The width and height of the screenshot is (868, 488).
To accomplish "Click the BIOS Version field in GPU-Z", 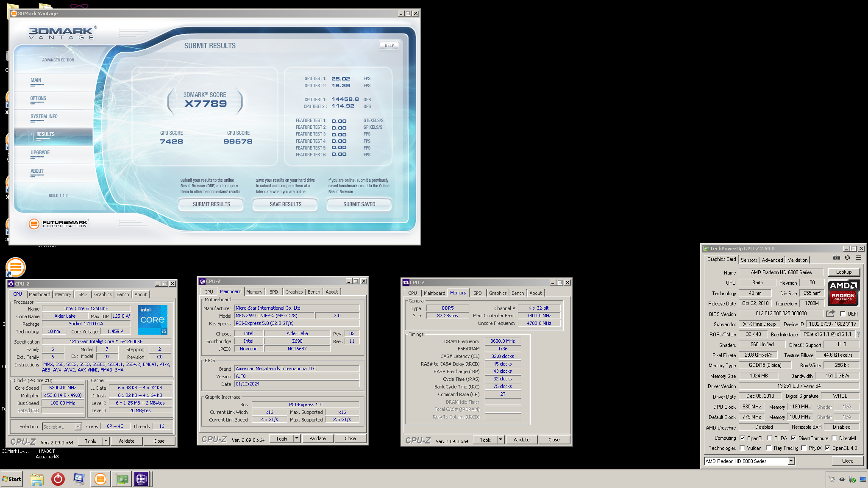I will click(781, 313).
